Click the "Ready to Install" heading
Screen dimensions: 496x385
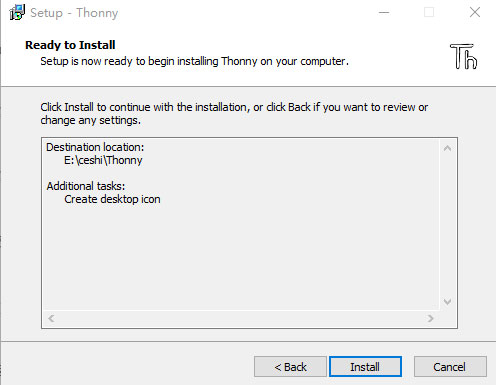[x=70, y=45]
